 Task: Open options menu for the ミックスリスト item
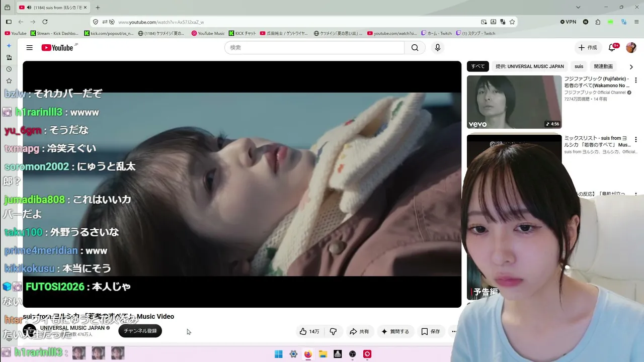click(x=636, y=139)
